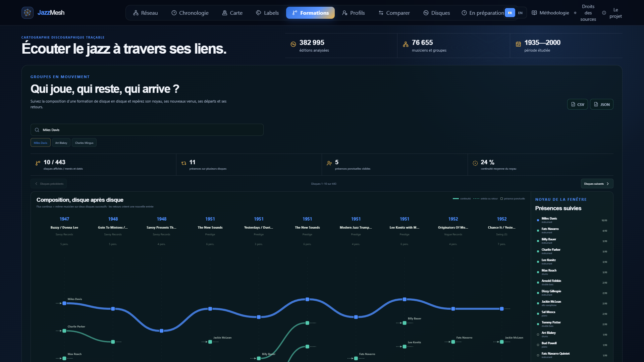644x362 pixels.
Task: Select the Art Blakey suggestion chip
Action: pyautogui.click(x=61, y=143)
